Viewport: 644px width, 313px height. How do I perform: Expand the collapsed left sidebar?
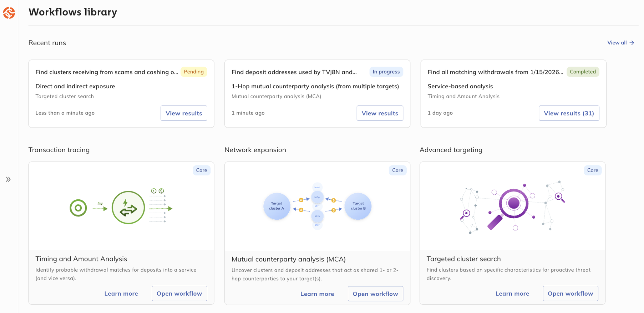coord(8,179)
